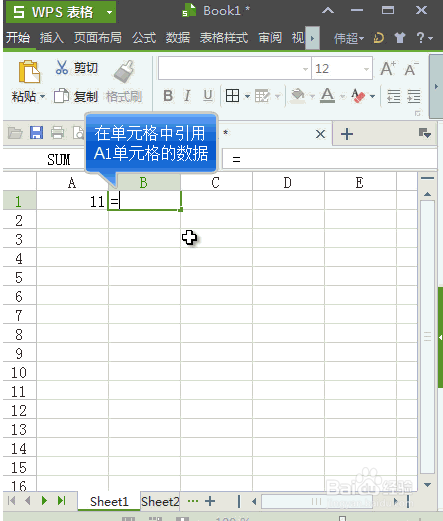Switch to the 插入 ribbon tab
Viewport: 443px width, 521px height.
52,38
